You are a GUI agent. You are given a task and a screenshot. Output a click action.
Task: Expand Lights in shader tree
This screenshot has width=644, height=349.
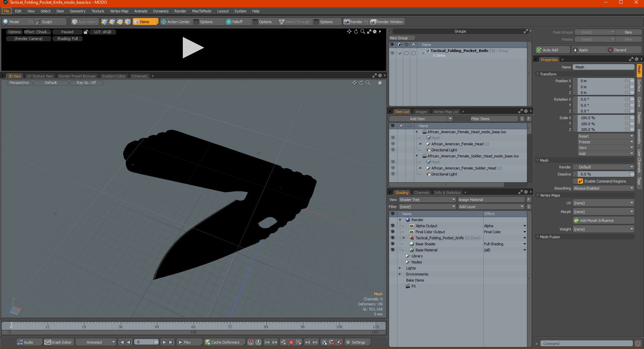[x=400, y=268]
